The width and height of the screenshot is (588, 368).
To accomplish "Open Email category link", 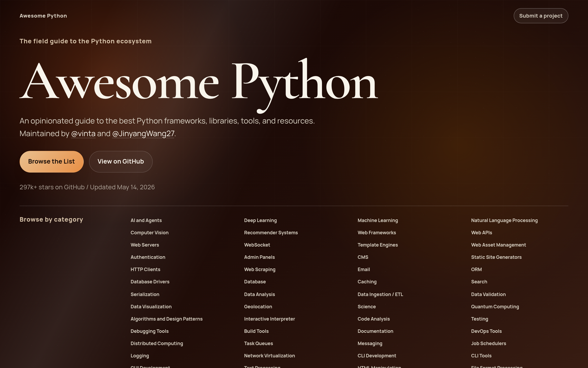I will click(x=363, y=269).
